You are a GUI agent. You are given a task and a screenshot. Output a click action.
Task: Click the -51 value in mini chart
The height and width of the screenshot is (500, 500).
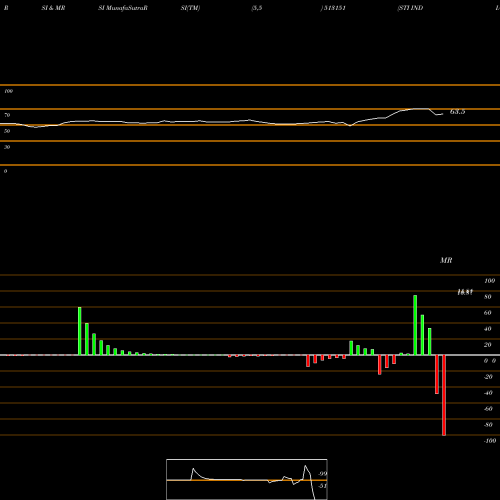pos(323,486)
